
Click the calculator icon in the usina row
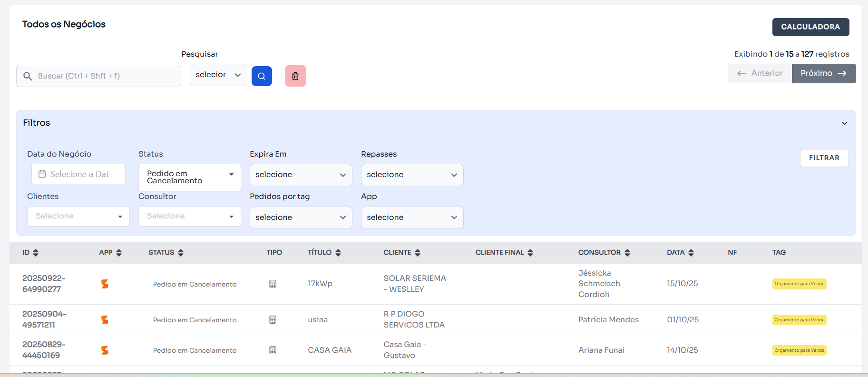273,320
